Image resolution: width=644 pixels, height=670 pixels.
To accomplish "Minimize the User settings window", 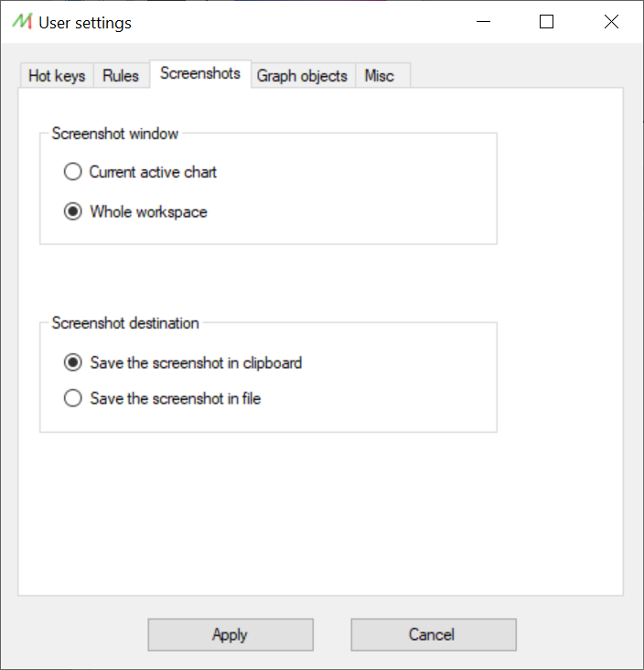I will [483, 21].
